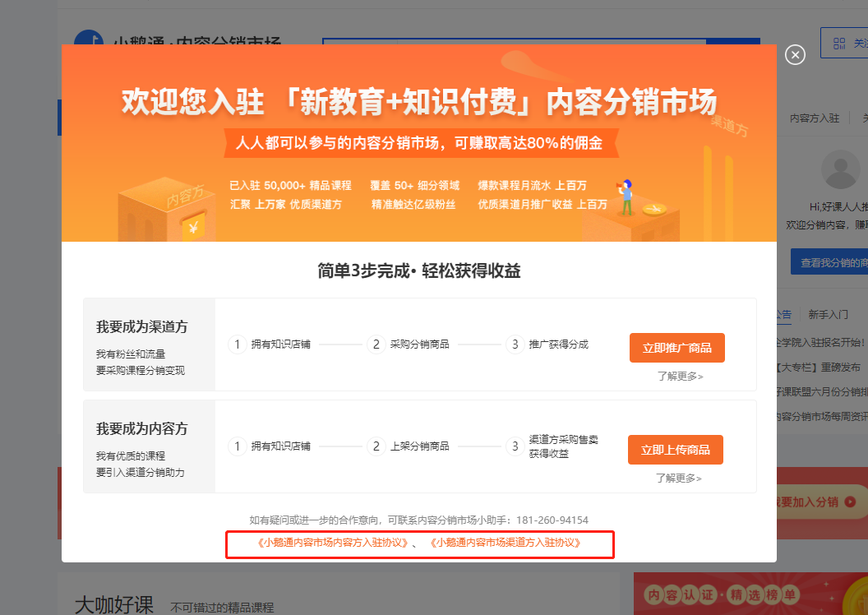Select 内容方入驻 in the background navigation
The width and height of the screenshot is (868, 615).
click(815, 118)
